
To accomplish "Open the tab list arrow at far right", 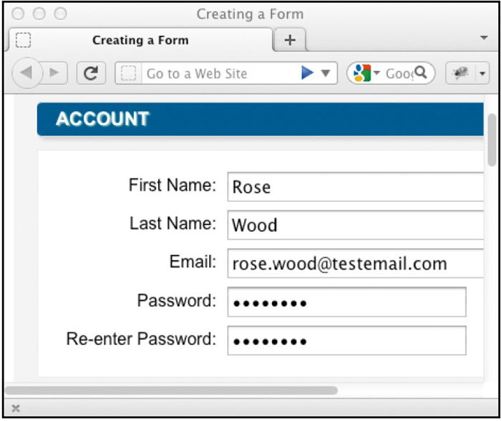I will click(x=484, y=38).
